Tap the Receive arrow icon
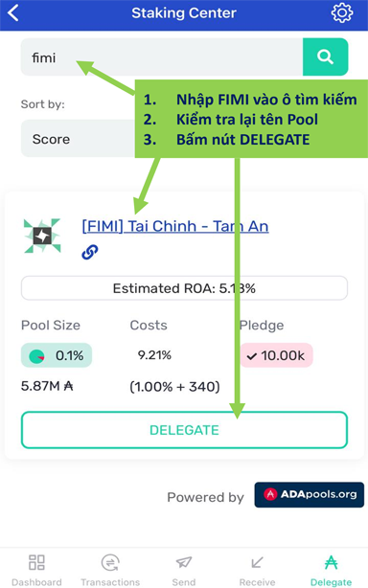Image resolution: width=368 pixels, height=588 pixels. pyautogui.click(x=258, y=562)
